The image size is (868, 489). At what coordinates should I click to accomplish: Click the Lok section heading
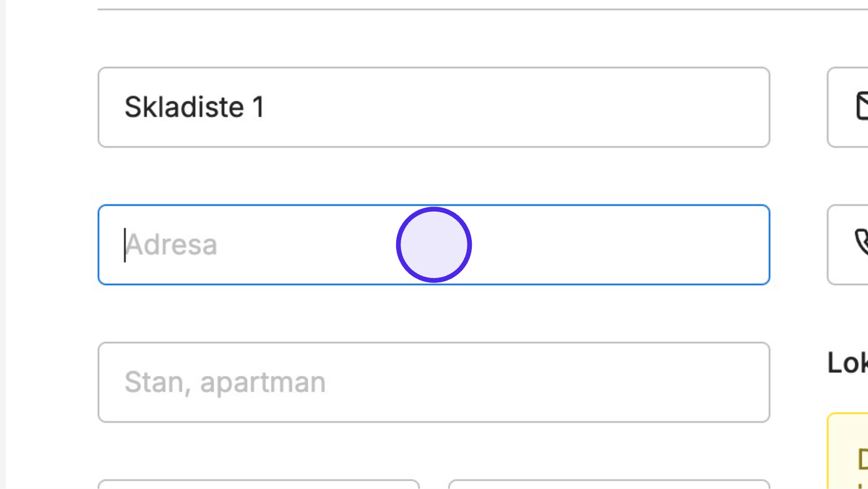[x=847, y=363]
